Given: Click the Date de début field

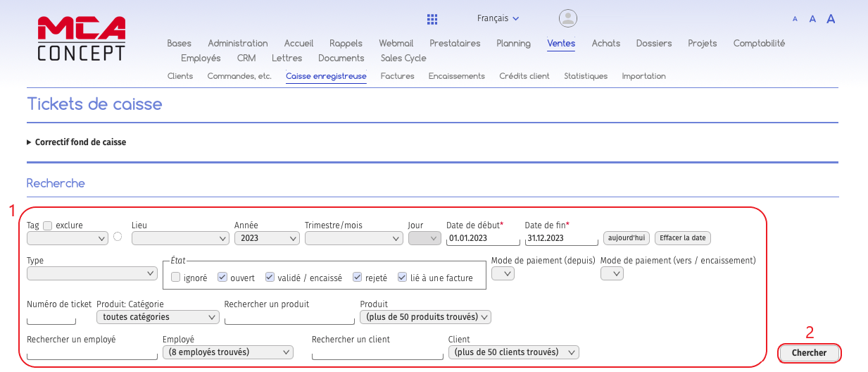Looking at the screenshot, I should coord(482,238).
